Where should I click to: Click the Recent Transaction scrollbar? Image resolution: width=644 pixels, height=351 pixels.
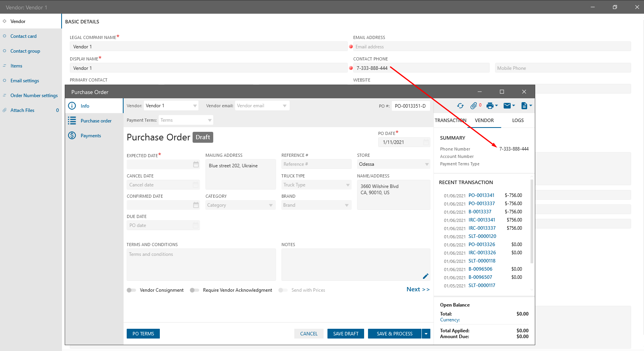tap(532, 222)
